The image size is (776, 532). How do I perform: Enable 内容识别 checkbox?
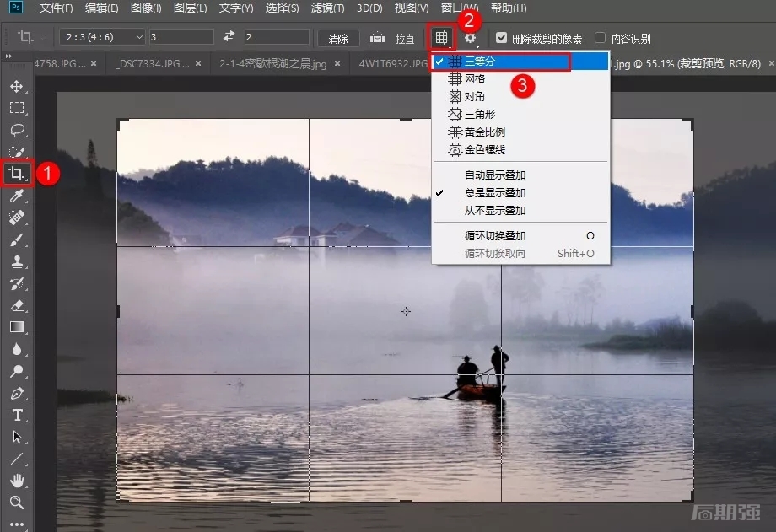pos(600,38)
